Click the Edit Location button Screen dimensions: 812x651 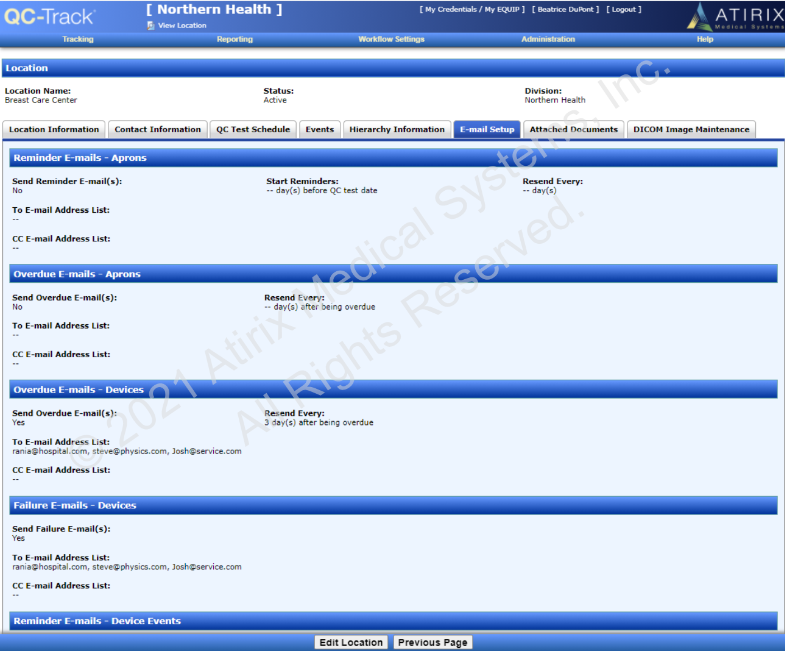[351, 642]
